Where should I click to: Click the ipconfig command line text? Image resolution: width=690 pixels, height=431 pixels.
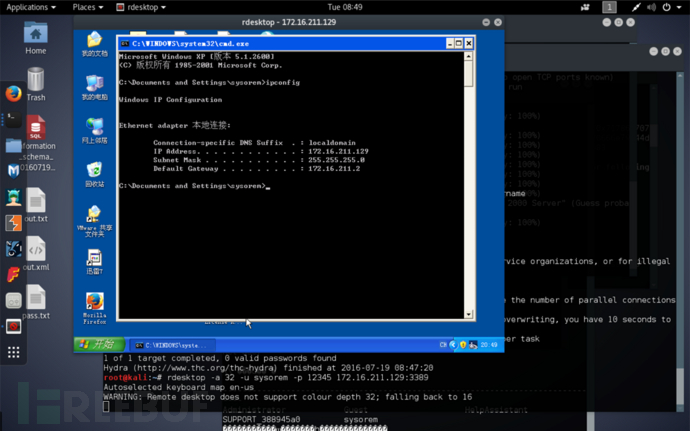click(209, 82)
